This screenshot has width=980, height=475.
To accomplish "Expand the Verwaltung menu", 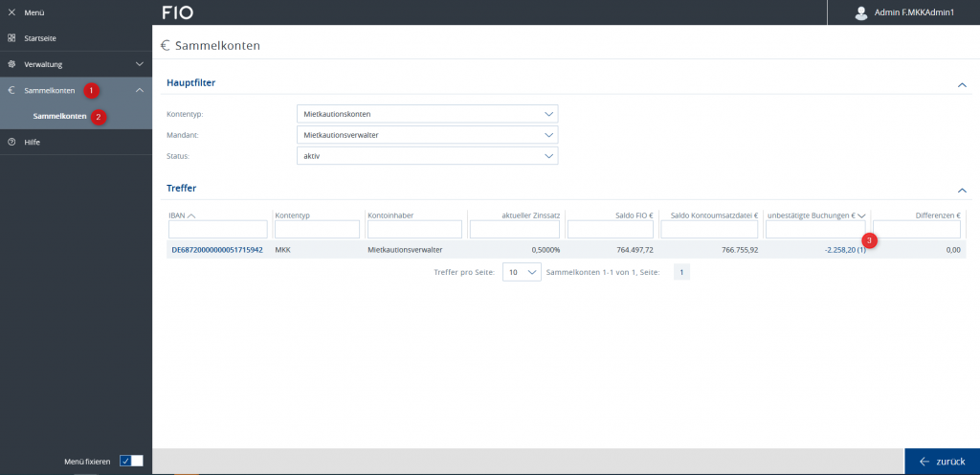I will pyautogui.click(x=139, y=64).
